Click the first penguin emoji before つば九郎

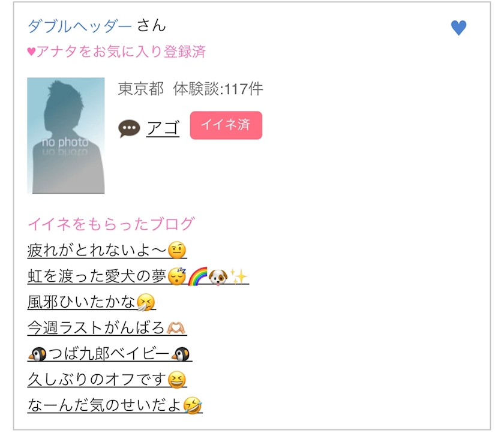[37, 354]
